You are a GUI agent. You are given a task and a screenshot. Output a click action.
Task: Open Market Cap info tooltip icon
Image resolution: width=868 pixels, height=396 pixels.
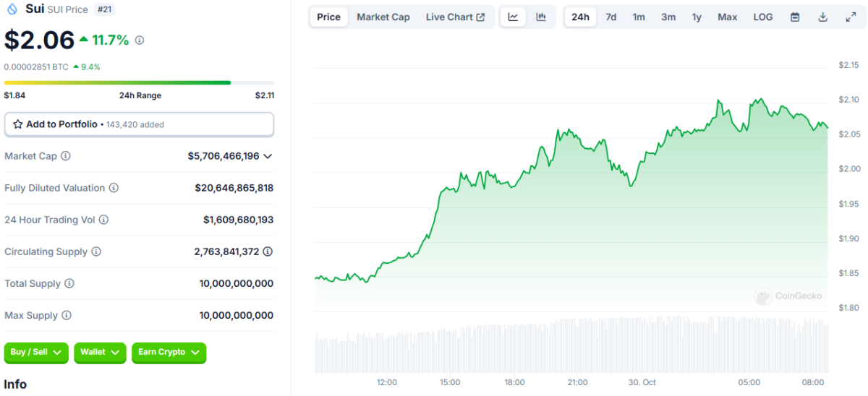pos(66,156)
